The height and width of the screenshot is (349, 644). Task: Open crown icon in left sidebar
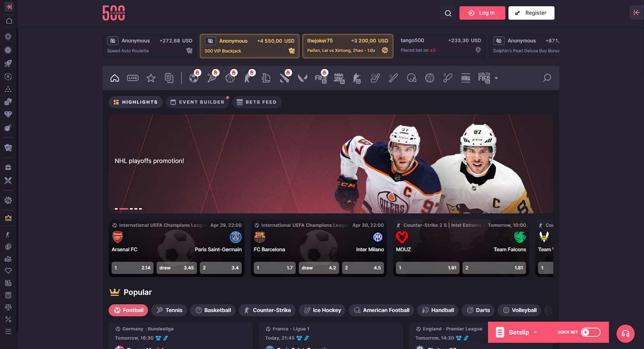click(8, 218)
